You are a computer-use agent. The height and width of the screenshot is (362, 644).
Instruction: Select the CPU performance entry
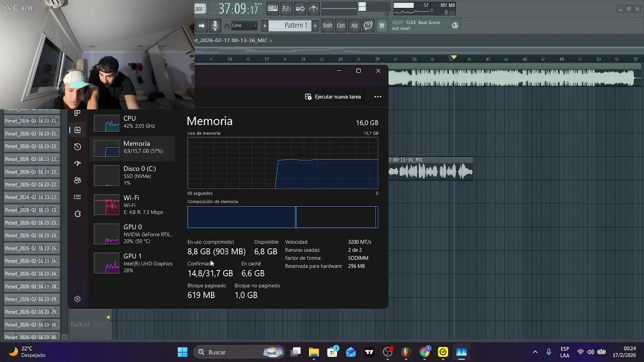click(133, 122)
